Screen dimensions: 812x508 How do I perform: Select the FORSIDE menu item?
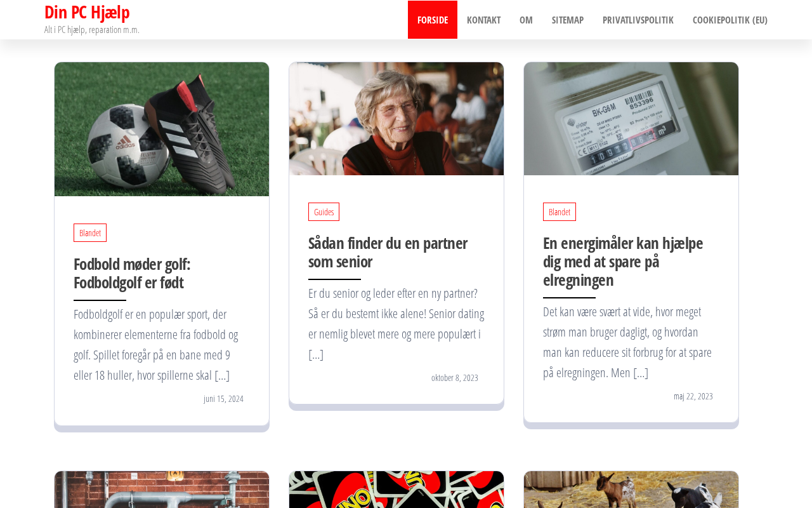click(433, 20)
